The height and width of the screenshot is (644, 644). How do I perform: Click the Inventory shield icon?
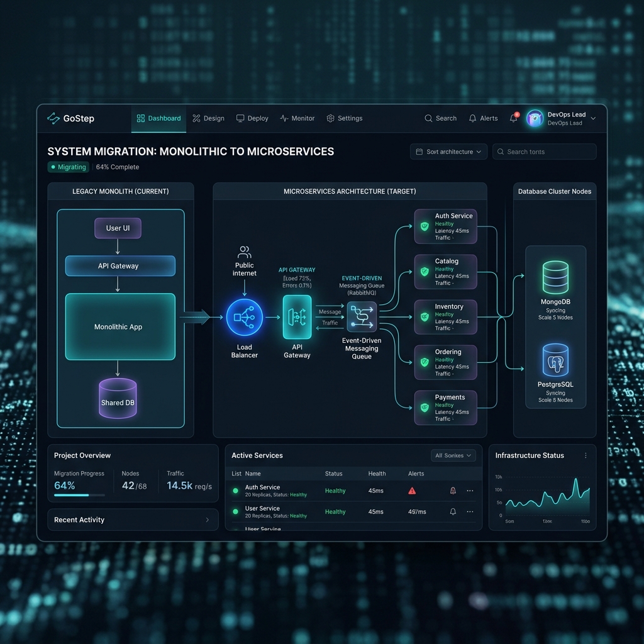point(425,317)
